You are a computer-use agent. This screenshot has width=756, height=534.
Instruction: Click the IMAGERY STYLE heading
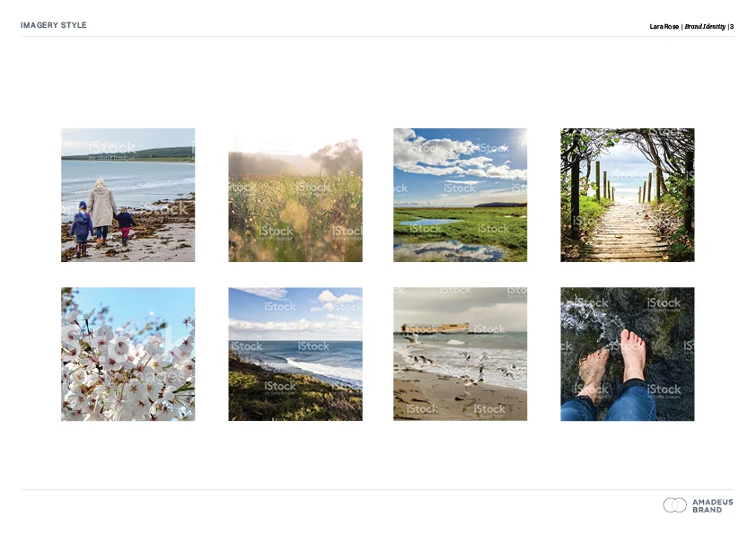[x=54, y=25]
